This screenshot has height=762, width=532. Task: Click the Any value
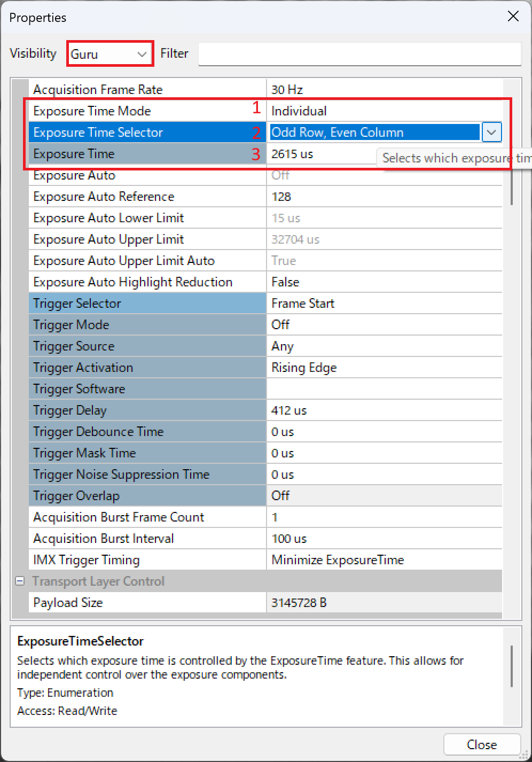(283, 346)
